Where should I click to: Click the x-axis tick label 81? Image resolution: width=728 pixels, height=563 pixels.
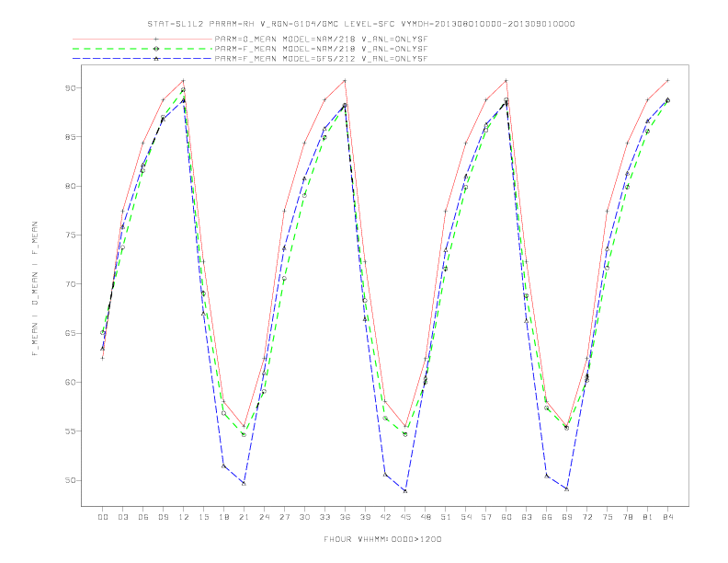pyautogui.click(x=648, y=517)
